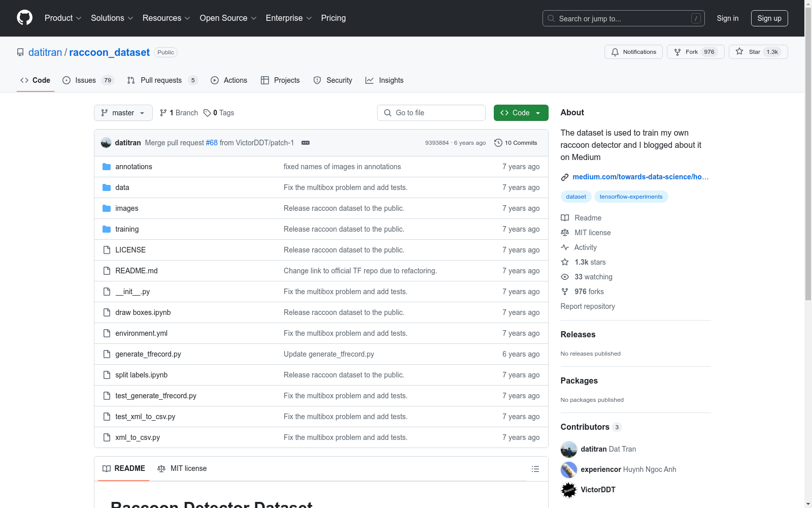View the 1 Branch link

[179, 113]
